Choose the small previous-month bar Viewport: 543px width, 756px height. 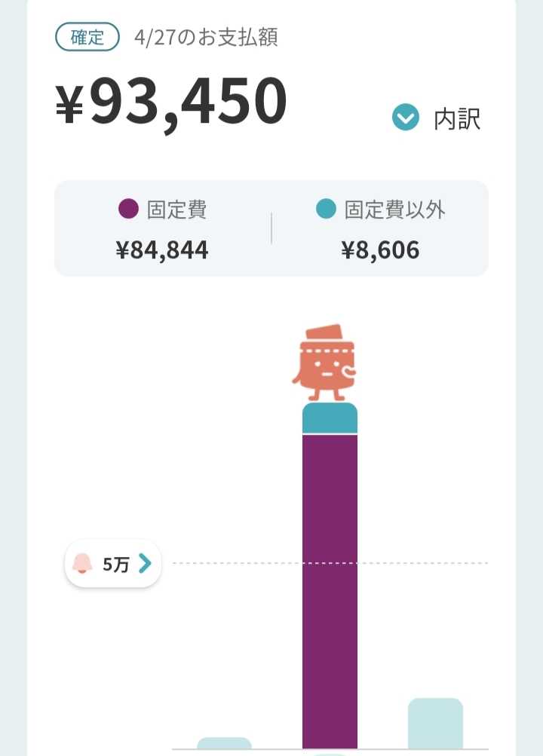[224, 743]
